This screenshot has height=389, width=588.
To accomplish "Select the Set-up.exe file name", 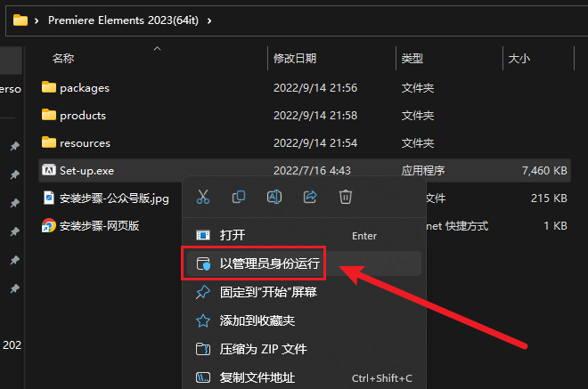I will point(86,171).
